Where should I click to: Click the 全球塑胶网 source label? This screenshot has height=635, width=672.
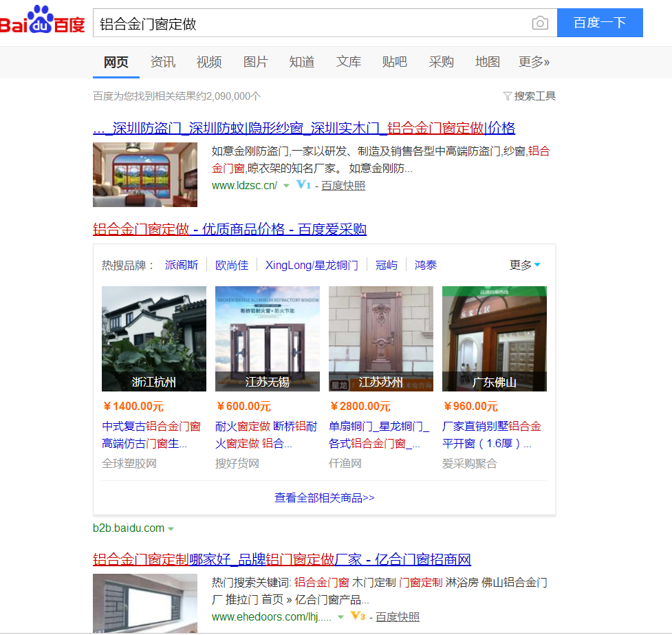(x=129, y=463)
